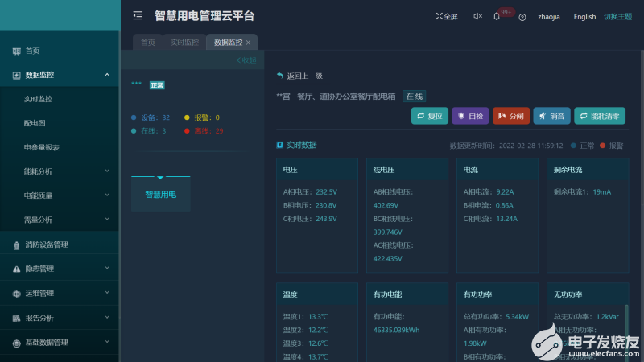Select the 智慧用电 category card
This screenshot has width=644, height=362.
pos(160,194)
